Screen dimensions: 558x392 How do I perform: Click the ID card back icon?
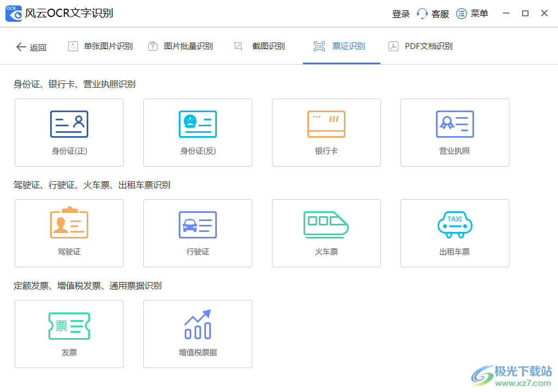click(197, 124)
